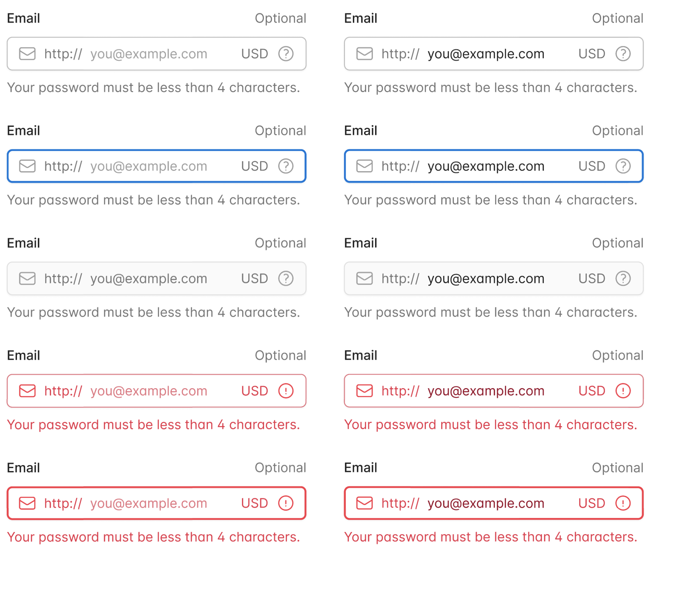Focus the blue-outlined email input with placeholder text
This screenshot has width=700, height=589.
point(157,166)
